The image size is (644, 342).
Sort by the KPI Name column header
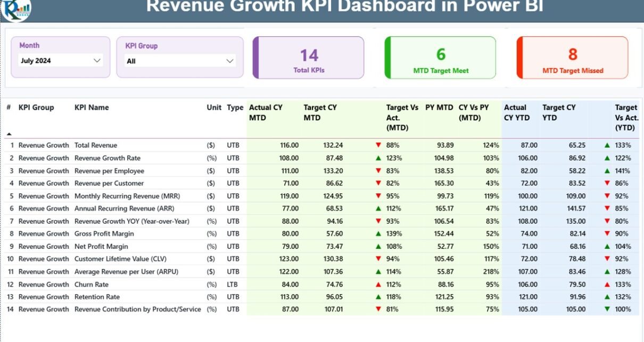92,108
